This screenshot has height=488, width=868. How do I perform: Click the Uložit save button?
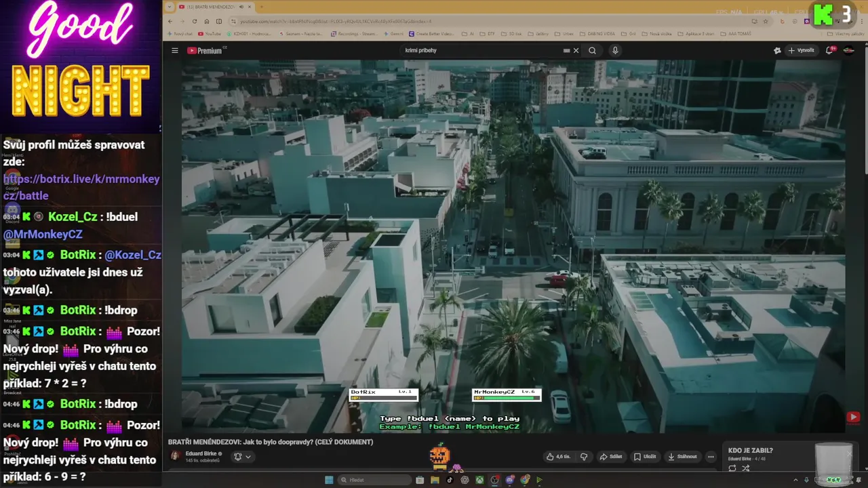click(x=645, y=457)
